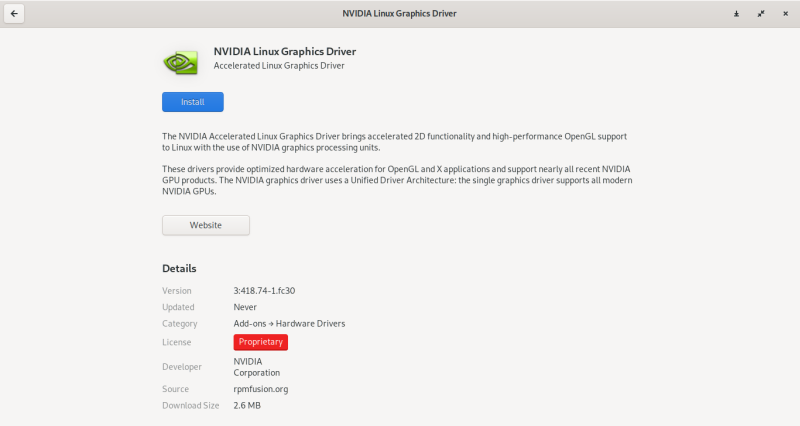Click the 2.6 MB download size value

pyautogui.click(x=247, y=406)
